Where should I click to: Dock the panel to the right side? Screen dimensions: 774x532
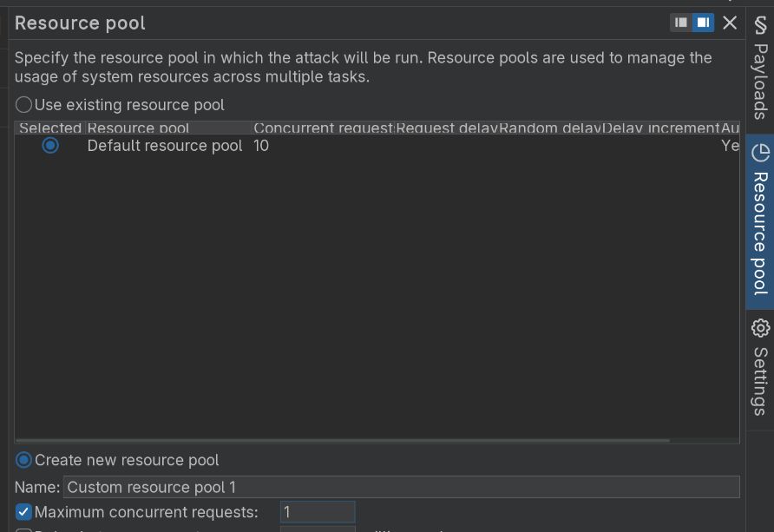click(702, 23)
